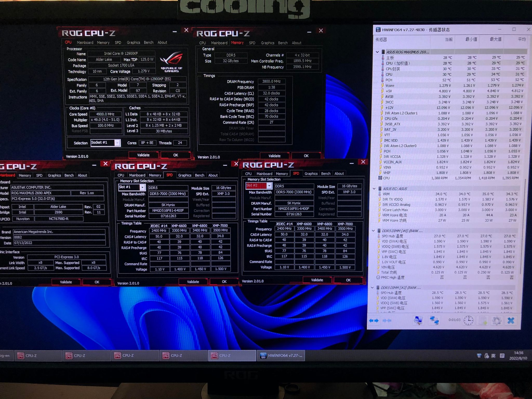The image size is (532, 399).
Task: Collapse the ASUS ROG MAXIMUS Z69 sensor group
Action: point(377,52)
